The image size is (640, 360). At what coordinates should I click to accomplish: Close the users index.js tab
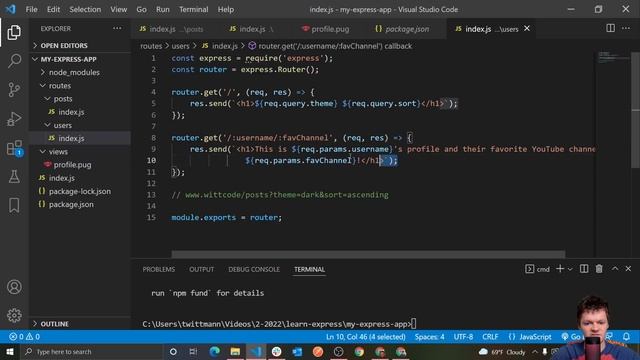527,28
